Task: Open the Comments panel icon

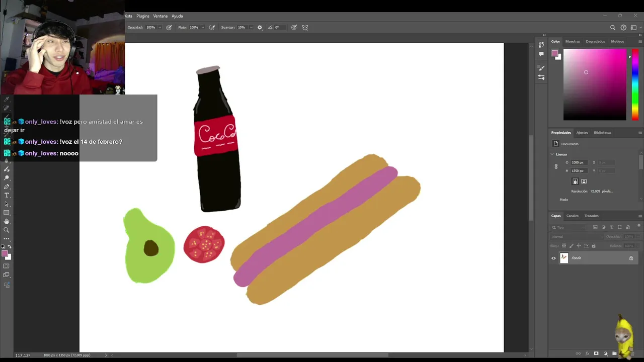Action: pos(541,54)
